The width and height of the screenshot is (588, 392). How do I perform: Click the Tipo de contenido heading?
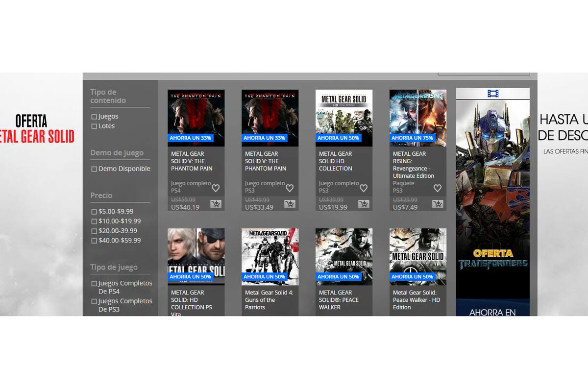point(108,96)
